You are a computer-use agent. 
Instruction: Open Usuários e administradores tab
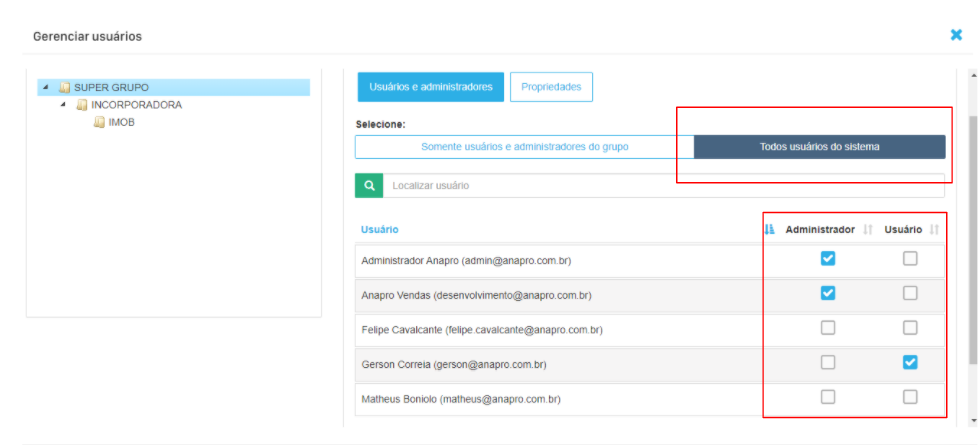pos(430,87)
